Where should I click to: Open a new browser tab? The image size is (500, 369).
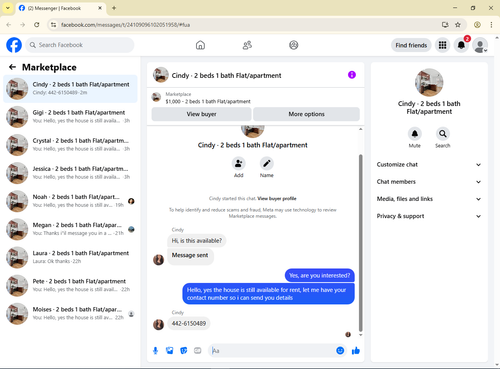click(114, 8)
